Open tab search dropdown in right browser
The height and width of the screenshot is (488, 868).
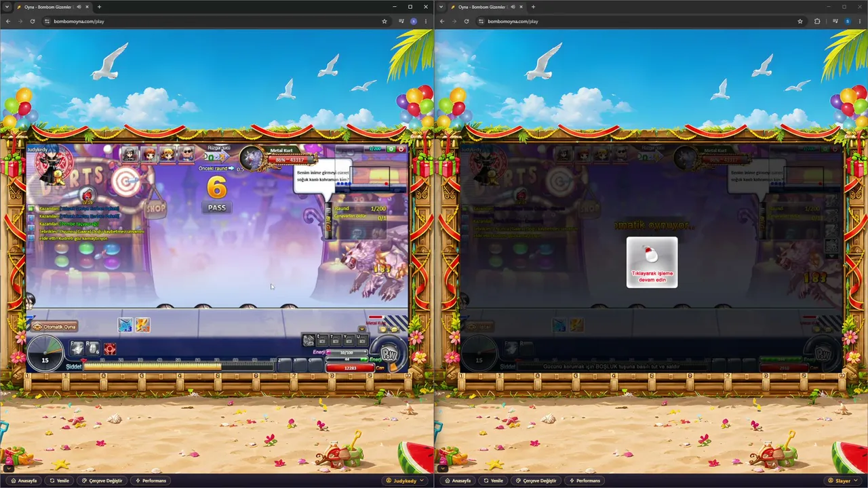440,7
